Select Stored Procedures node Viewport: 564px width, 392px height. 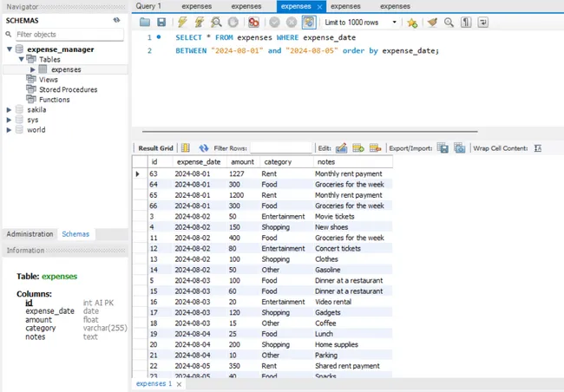point(68,89)
